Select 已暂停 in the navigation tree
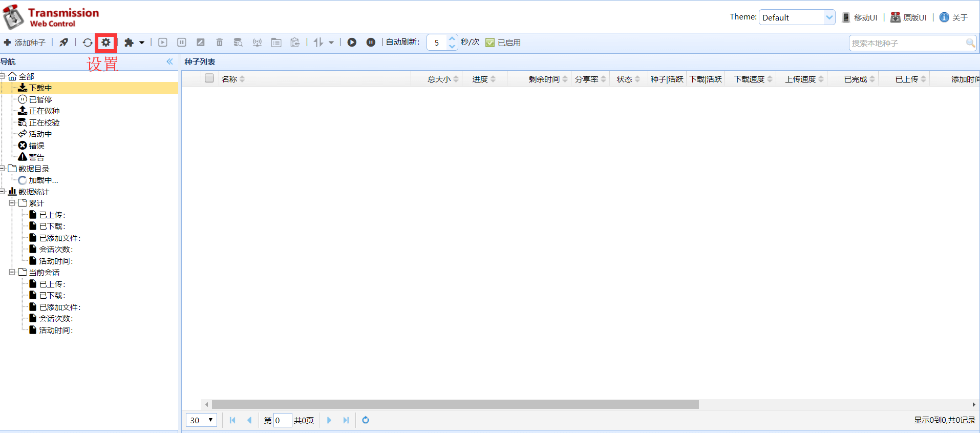 click(x=40, y=99)
